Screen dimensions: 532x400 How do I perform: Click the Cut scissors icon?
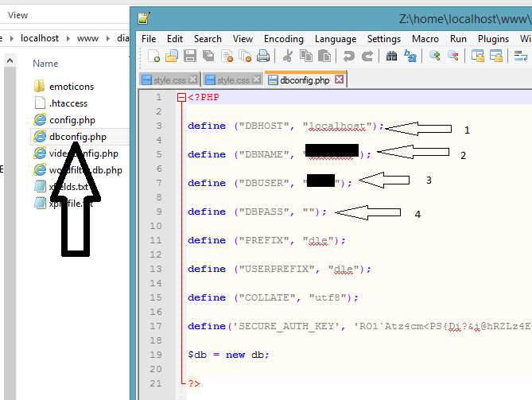click(288, 56)
